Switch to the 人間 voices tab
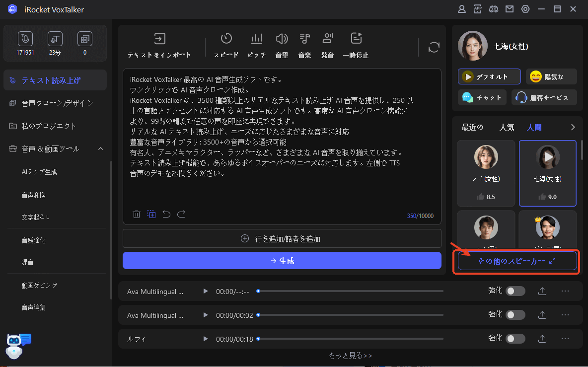 coord(534,127)
